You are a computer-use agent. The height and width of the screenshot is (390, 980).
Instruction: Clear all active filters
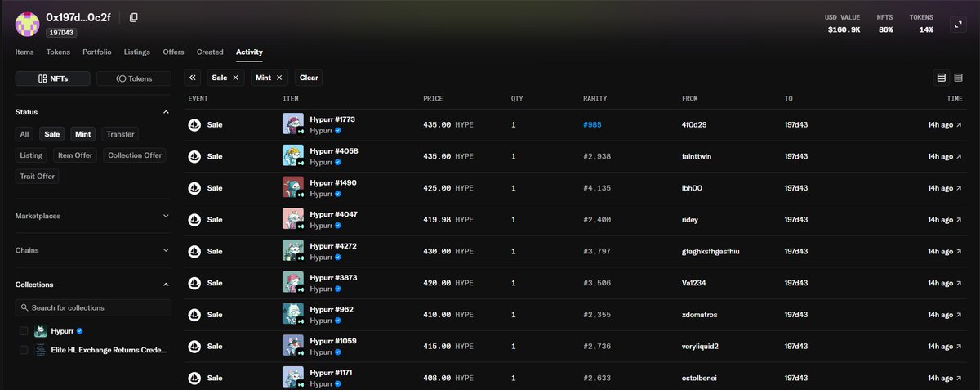click(x=309, y=78)
